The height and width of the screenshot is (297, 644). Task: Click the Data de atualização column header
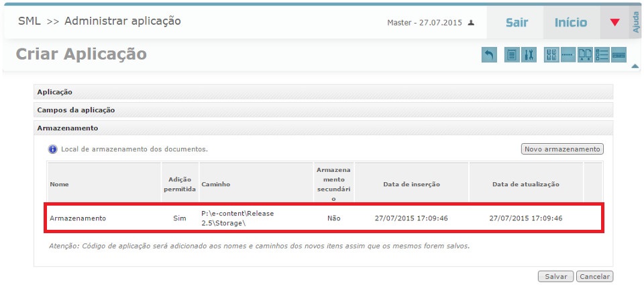pyautogui.click(x=526, y=184)
